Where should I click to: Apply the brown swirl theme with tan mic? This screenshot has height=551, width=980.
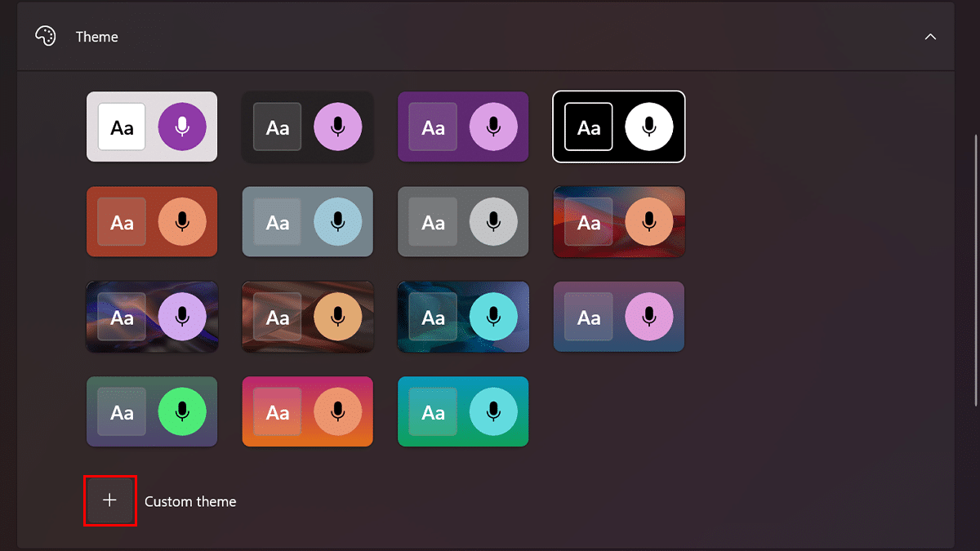coord(307,317)
